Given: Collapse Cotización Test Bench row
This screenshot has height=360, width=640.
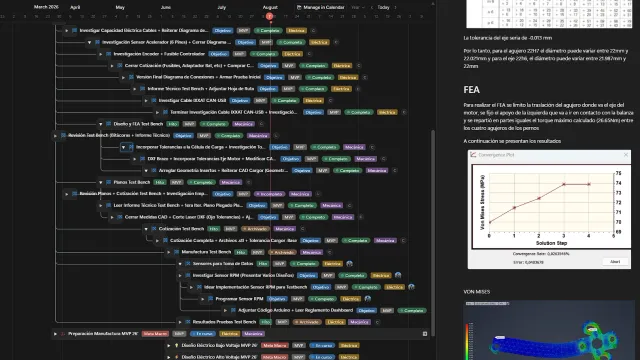Looking at the screenshot, I should [146, 229].
